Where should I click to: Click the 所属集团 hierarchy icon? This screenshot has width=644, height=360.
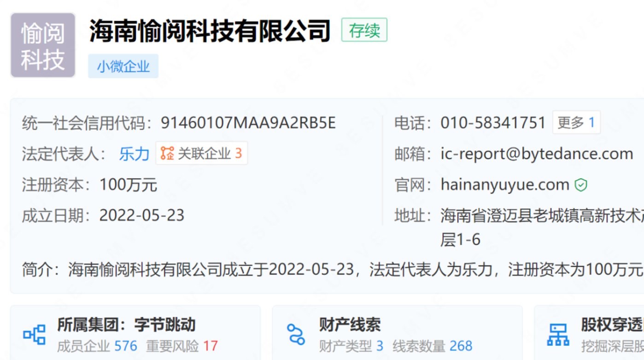click(x=35, y=335)
